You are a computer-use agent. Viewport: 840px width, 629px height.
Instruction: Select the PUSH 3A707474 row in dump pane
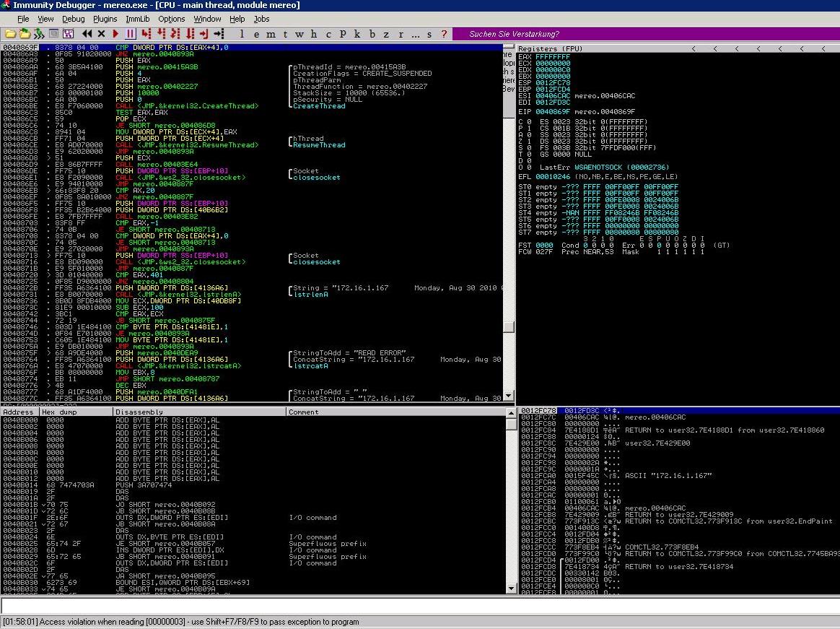(252, 485)
